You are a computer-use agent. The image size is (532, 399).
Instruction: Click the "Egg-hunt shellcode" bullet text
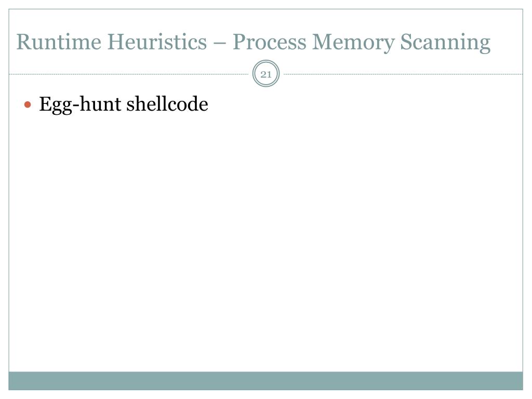tap(124, 104)
